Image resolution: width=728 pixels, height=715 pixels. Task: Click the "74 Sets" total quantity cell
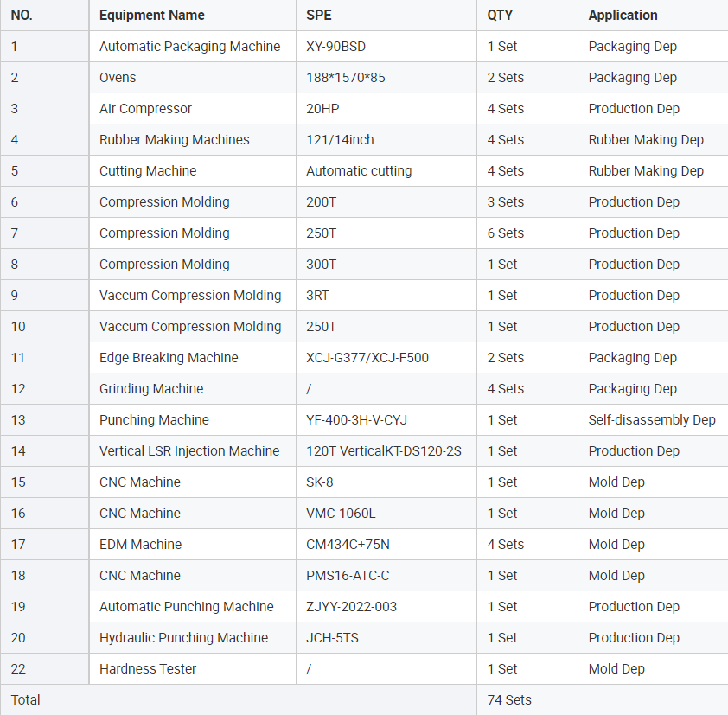coord(509,700)
